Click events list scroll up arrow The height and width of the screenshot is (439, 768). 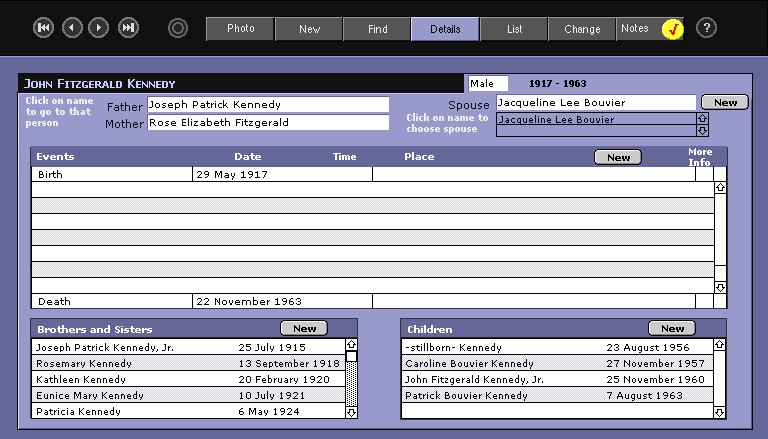[720, 188]
